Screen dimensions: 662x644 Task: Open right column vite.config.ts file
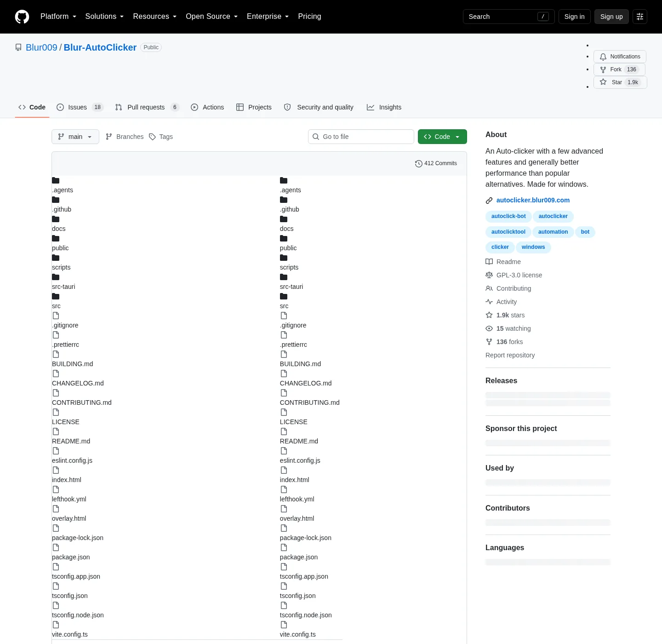point(297,634)
